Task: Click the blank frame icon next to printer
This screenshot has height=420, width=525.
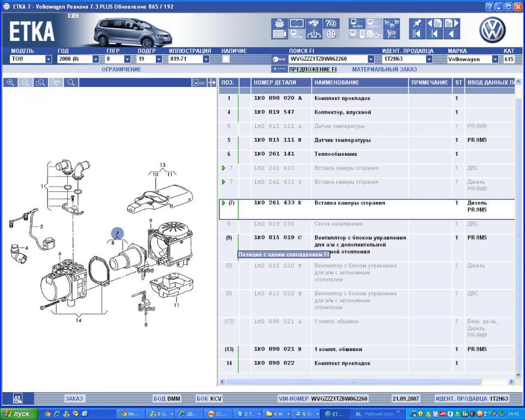Action: (296, 24)
